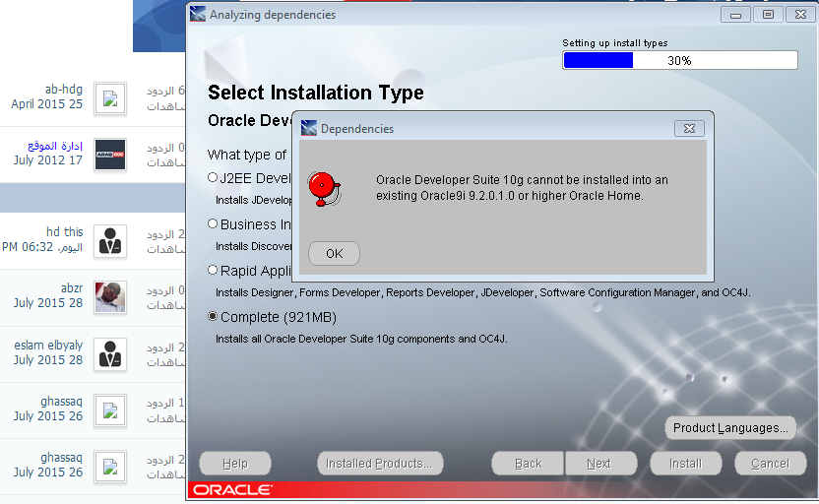
Task: Click the ab-hdg broken image avatar
Action: coord(110,97)
